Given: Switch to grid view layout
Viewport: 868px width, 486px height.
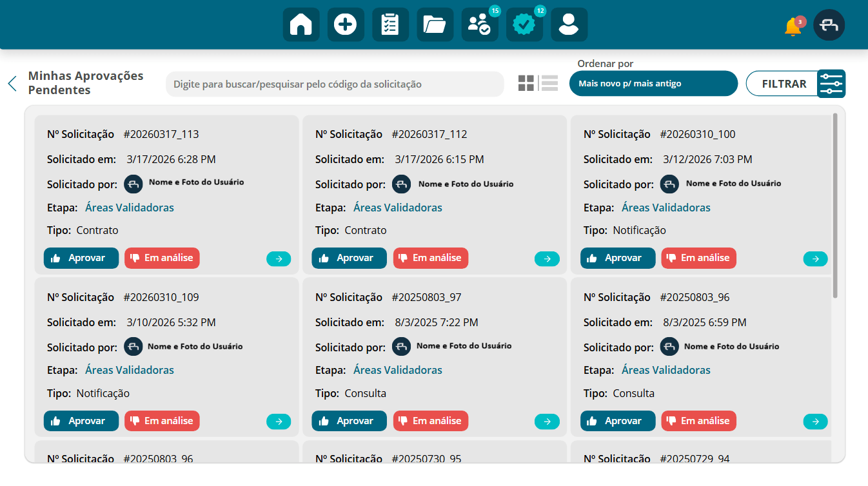Looking at the screenshot, I should (526, 83).
